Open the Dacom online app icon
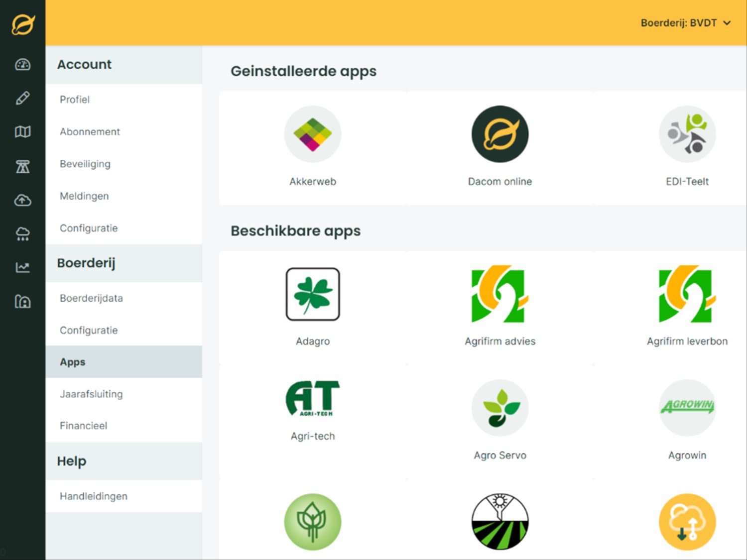Viewport: 747px width, 560px height. [x=500, y=134]
